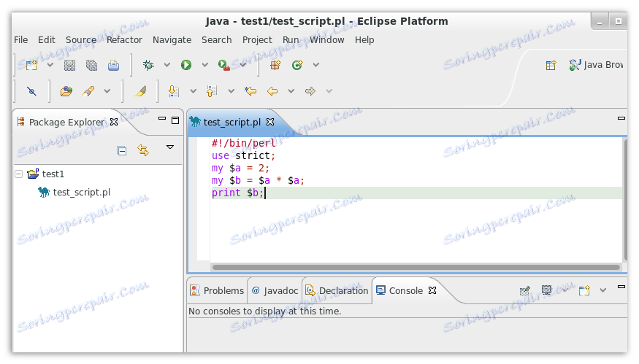
Task: Open the Search dropdown arrow
Action: [x=107, y=90]
